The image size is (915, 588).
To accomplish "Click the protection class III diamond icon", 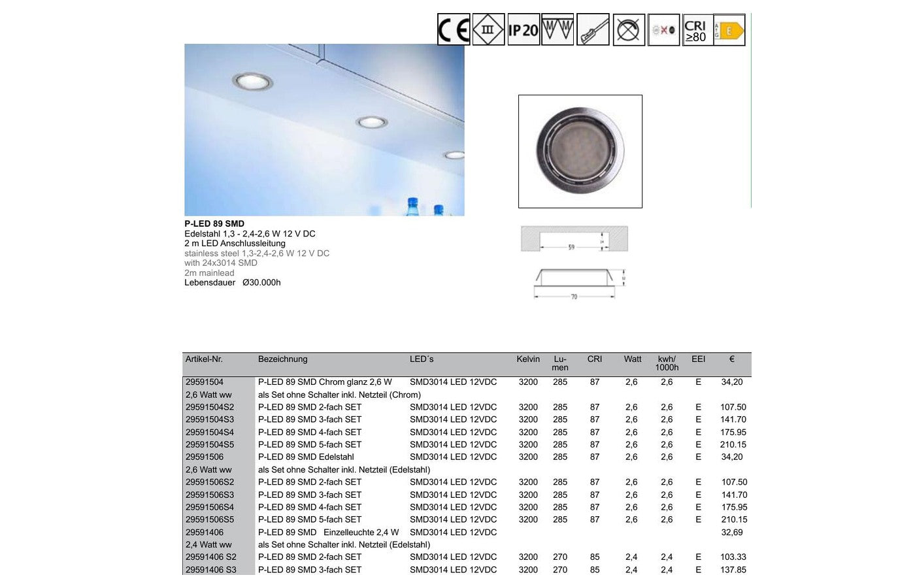I will click(488, 29).
